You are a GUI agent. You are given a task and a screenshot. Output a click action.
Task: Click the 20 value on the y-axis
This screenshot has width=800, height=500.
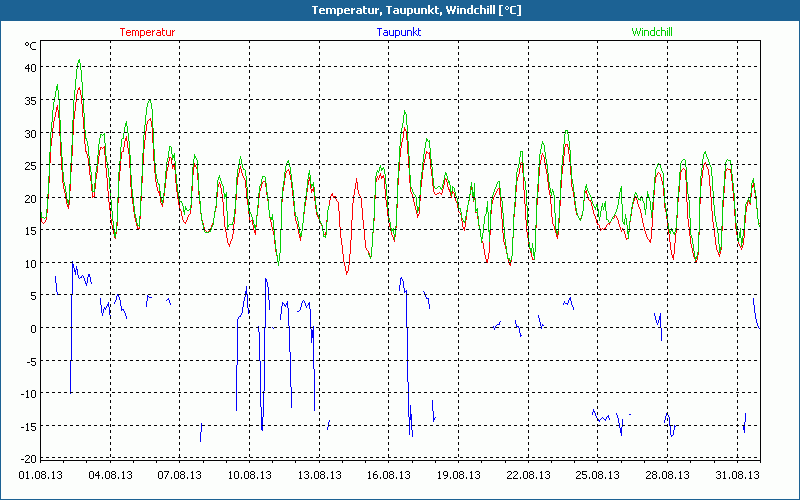[30, 198]
